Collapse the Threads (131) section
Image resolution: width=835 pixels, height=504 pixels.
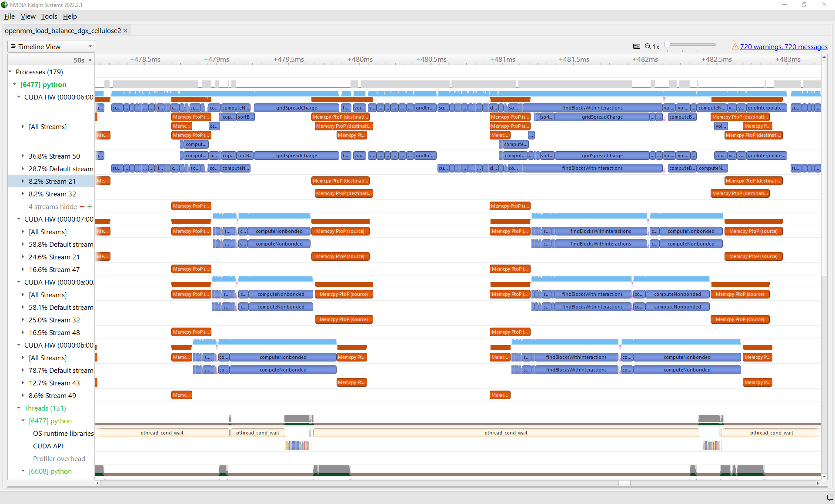click(x=19, y=408)
